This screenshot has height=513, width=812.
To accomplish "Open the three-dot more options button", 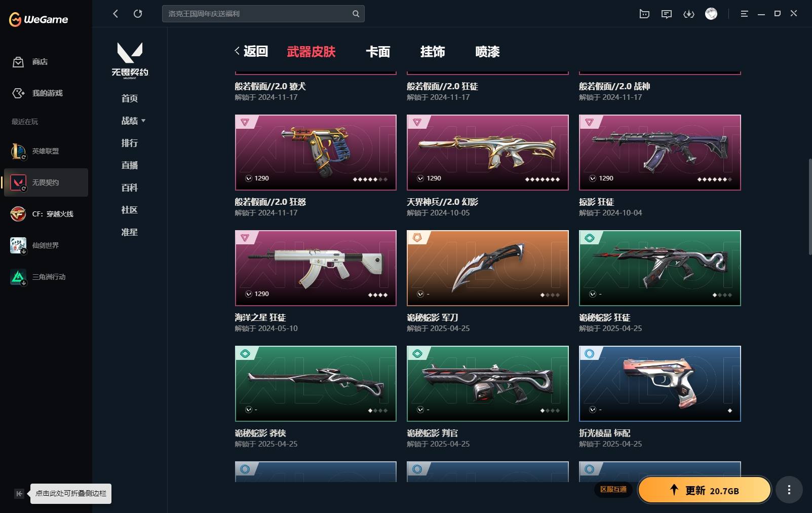I will pos(789,490).
